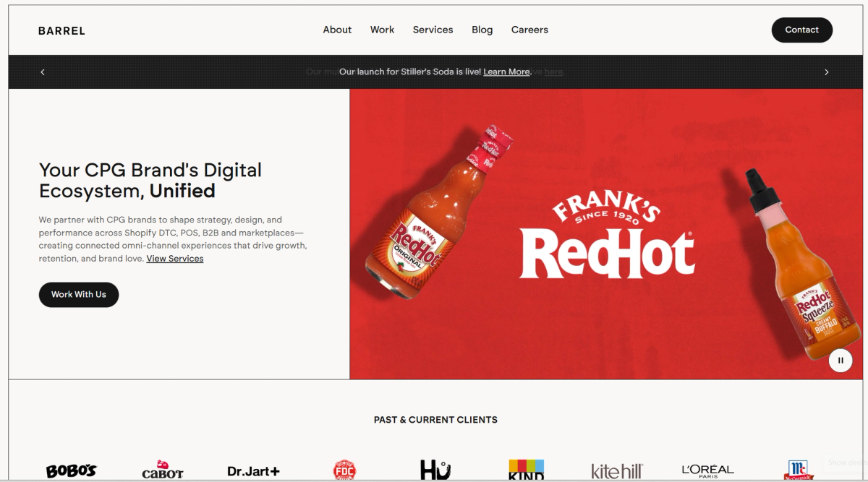Click the Work With Us button
Screen dimensions: 868x482
coord(79,295)
